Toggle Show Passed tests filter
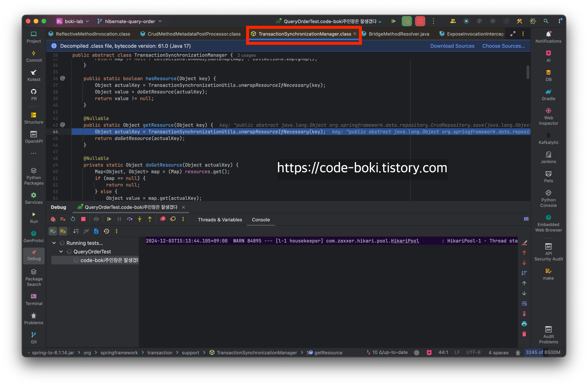Viewport: 588px width, 386px height. 53,231
